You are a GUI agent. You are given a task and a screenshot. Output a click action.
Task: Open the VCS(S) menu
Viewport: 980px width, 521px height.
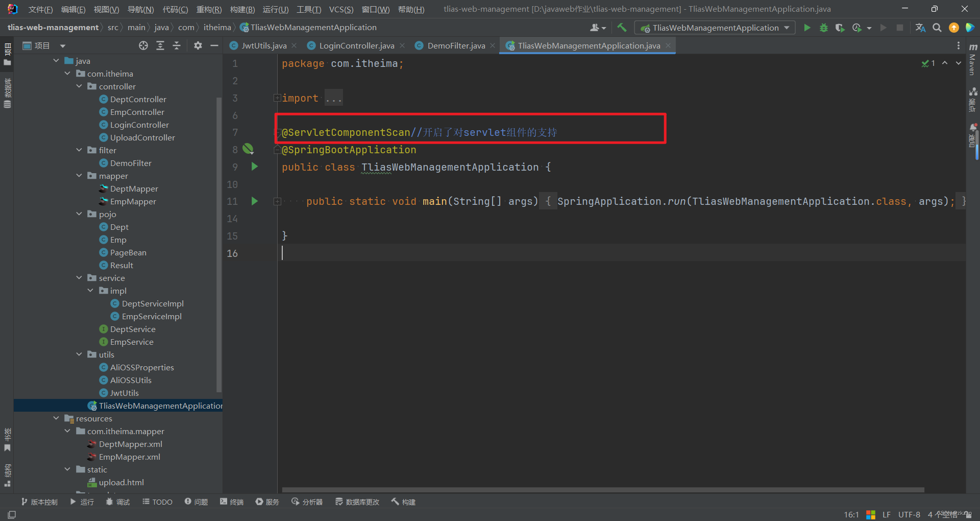(341, 9)
